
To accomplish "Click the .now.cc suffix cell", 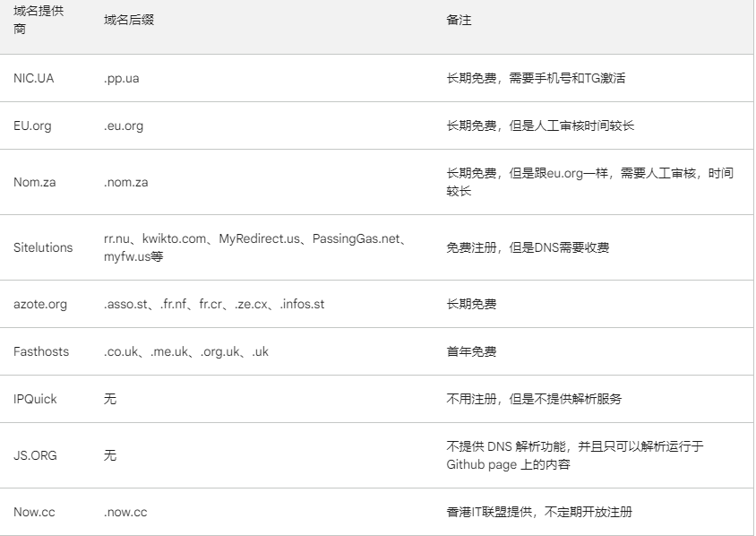I will click(125, 512).
